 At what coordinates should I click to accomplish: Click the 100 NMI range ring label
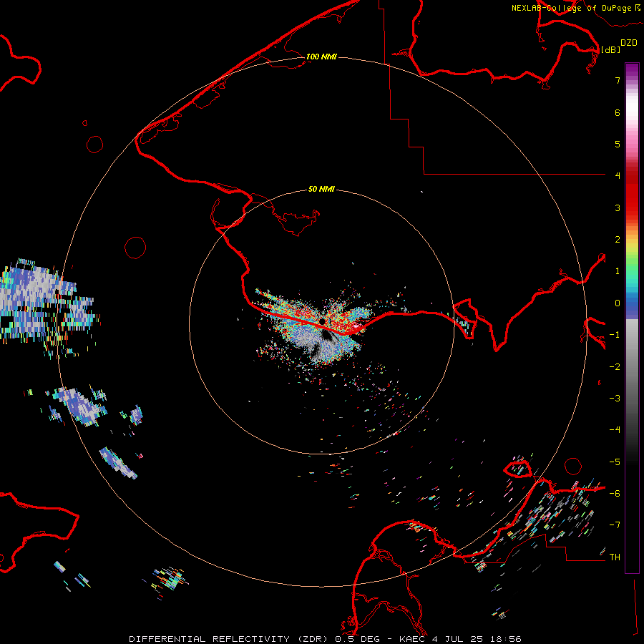[321, 57]
